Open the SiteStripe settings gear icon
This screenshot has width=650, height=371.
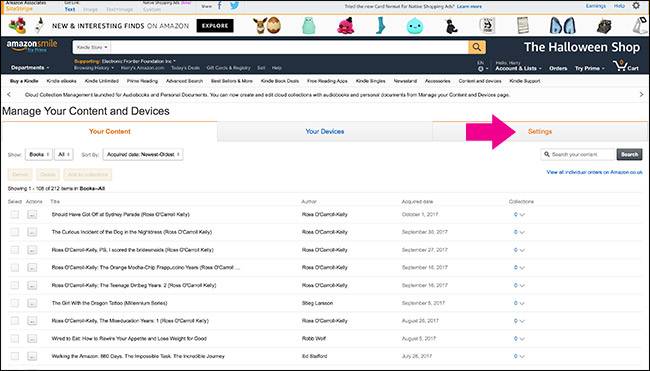[636, 6]
